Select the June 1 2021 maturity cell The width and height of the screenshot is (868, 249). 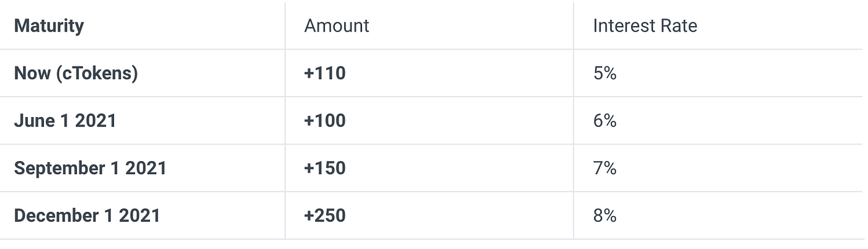pyautogui.click(x=65, y=121)
